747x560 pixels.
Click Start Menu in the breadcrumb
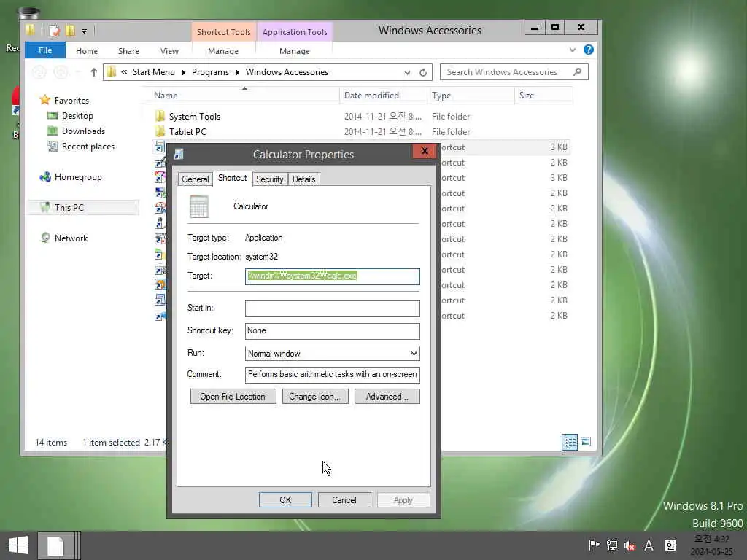(153, 72)
